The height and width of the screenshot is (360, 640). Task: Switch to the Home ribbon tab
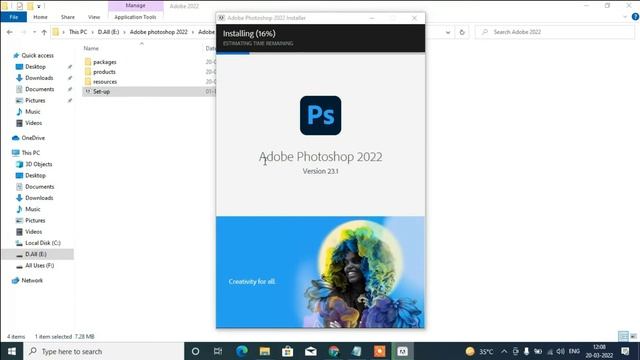tap(40, 17)
